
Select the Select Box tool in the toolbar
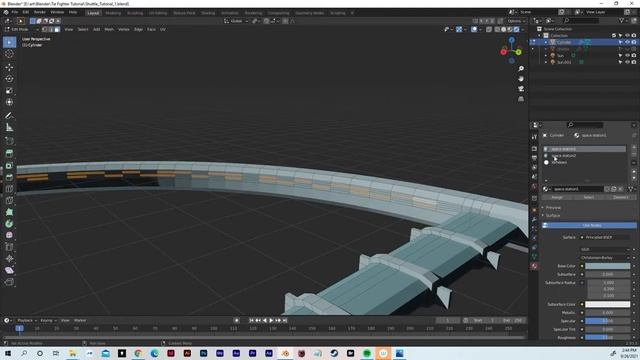9,42
